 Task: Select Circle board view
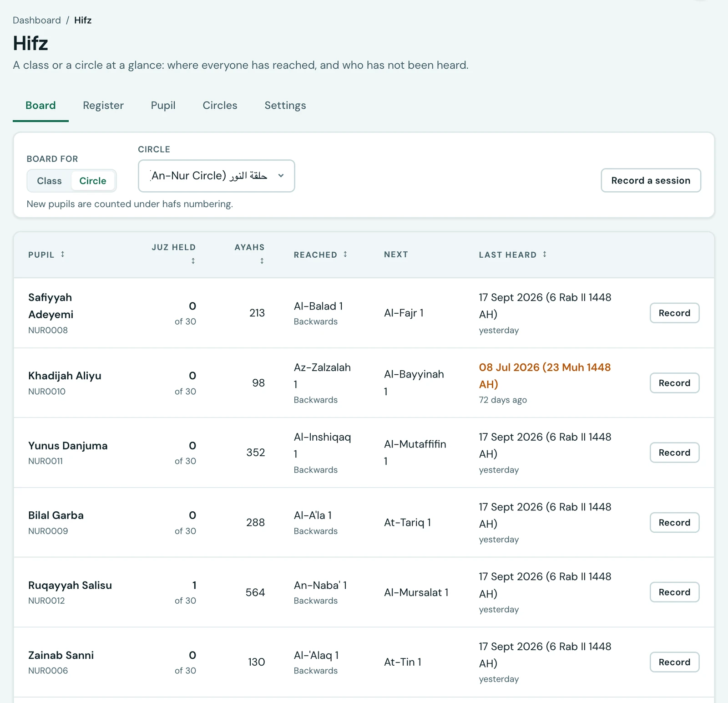click(x=93, y=181)
